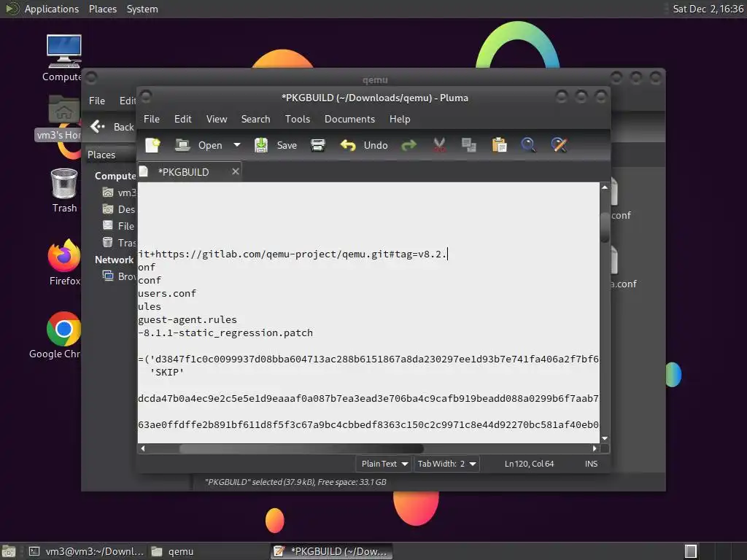Open Pluma View menu
This screenshot has height=560, width=747.
(216, 119)
